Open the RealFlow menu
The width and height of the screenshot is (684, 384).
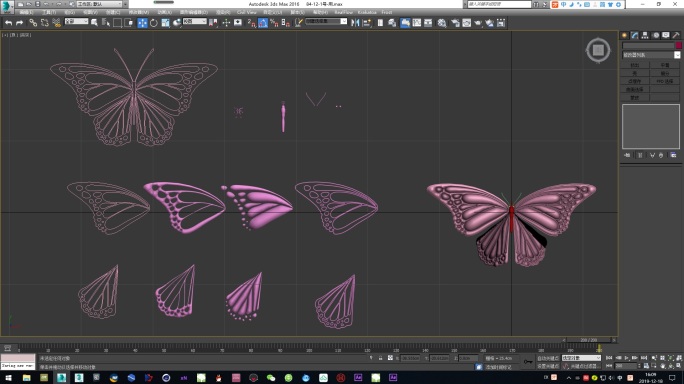coord(343,12)
